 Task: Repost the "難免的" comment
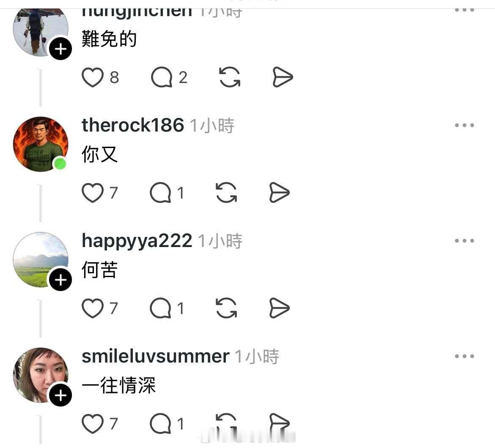pos(229,77)
